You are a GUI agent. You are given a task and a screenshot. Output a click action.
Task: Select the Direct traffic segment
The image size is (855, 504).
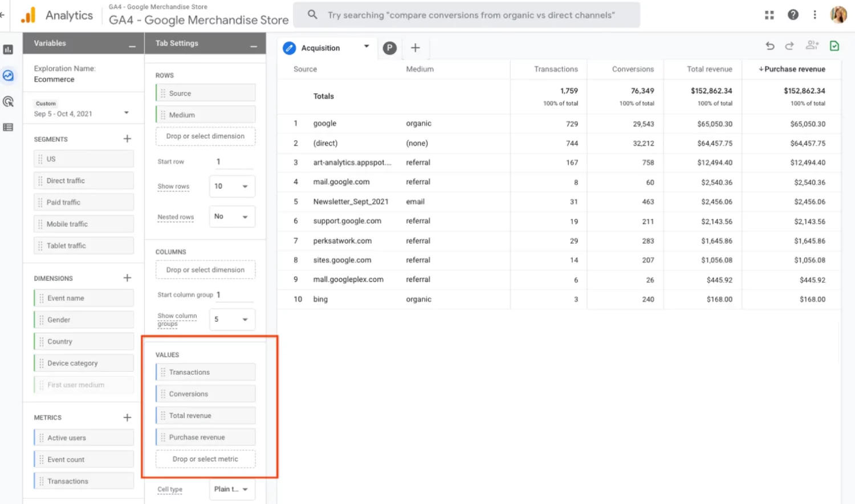point(84,181)
